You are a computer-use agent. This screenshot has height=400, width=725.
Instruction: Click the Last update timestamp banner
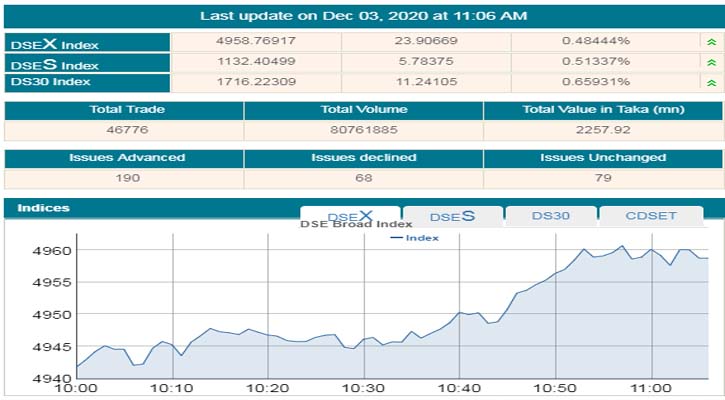pyautogui.click(x=363, y=15)
